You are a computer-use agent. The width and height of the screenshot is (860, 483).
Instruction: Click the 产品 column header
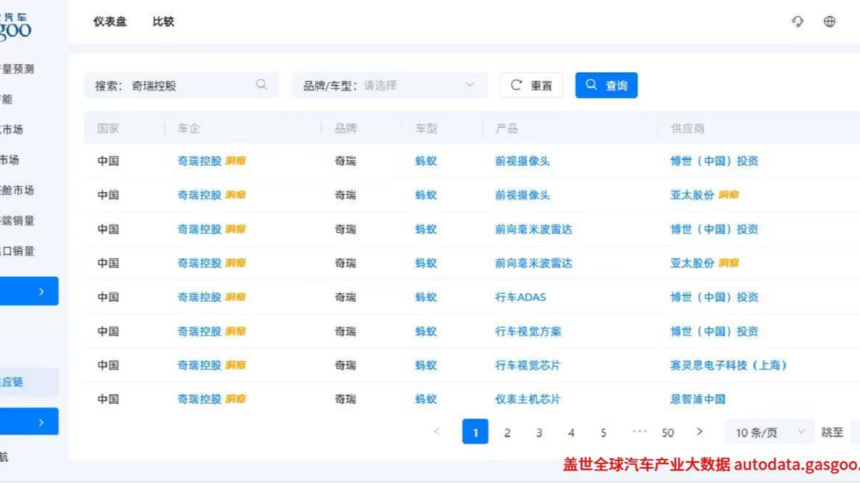[x=506, y=128]
